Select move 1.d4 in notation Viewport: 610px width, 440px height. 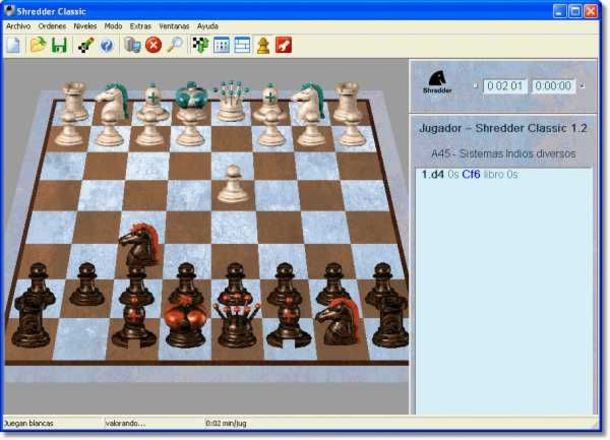433,175
